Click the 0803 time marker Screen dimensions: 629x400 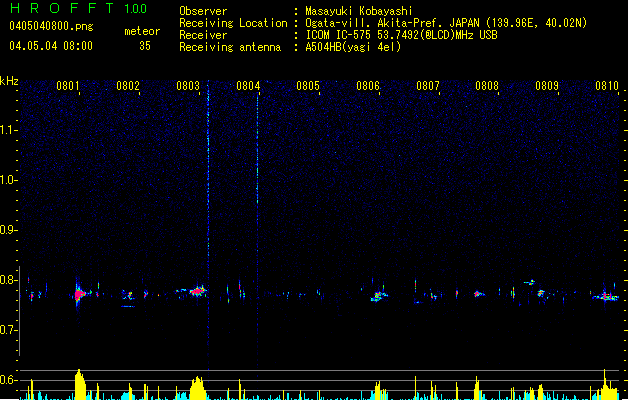coord(188,86)
